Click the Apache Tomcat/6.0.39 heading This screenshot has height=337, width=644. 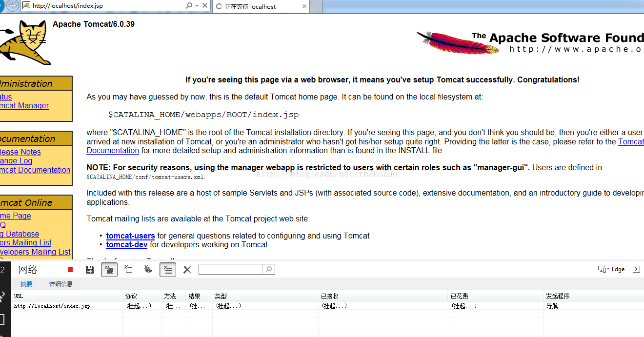tap(94, 24)
